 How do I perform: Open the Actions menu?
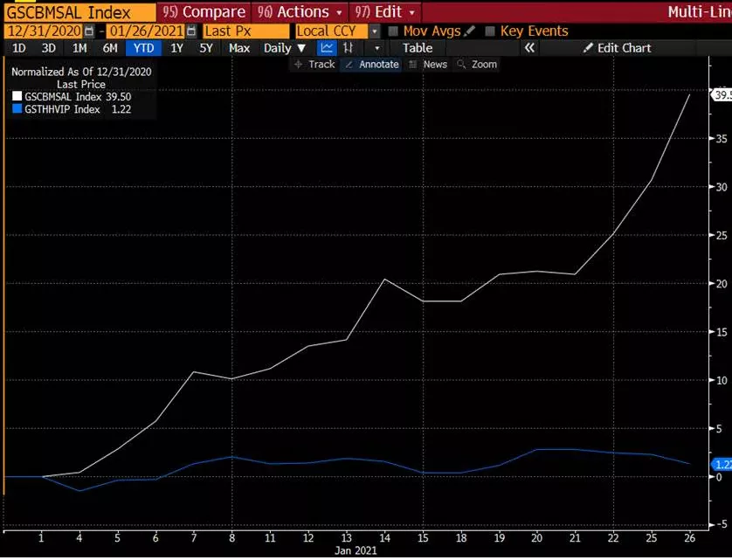point(301,11)
